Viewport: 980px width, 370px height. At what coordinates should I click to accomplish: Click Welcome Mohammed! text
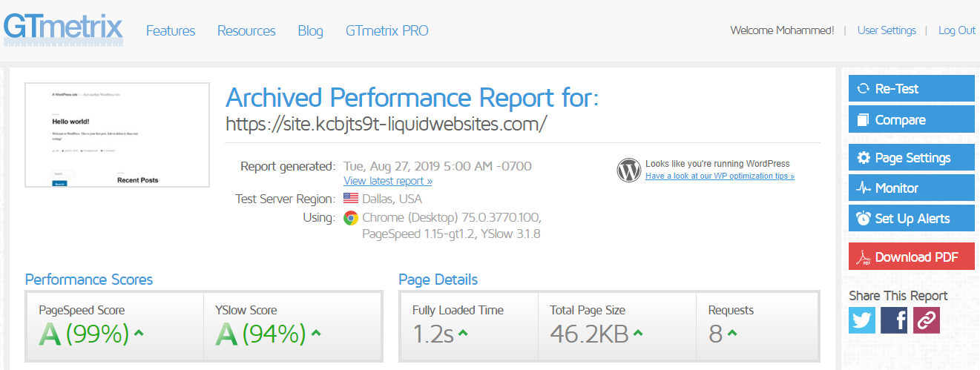782,30
